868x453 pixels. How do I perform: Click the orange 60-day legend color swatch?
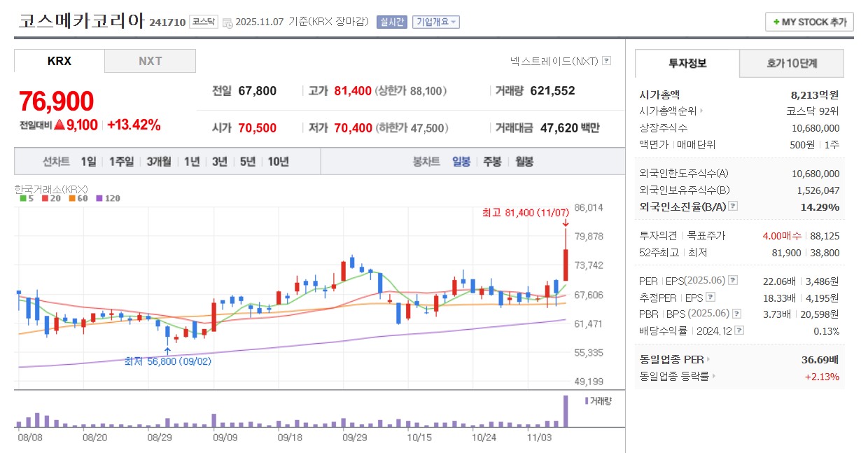tap(71, 198)
